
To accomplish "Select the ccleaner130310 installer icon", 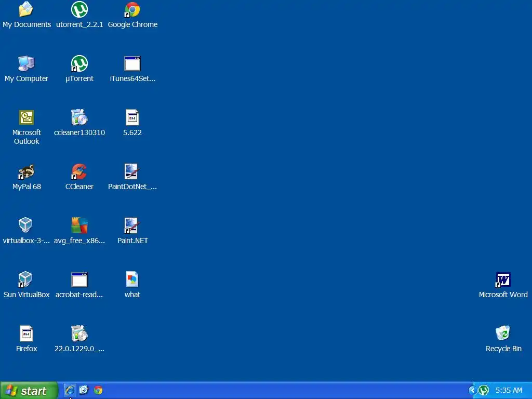I will (79, 117).
